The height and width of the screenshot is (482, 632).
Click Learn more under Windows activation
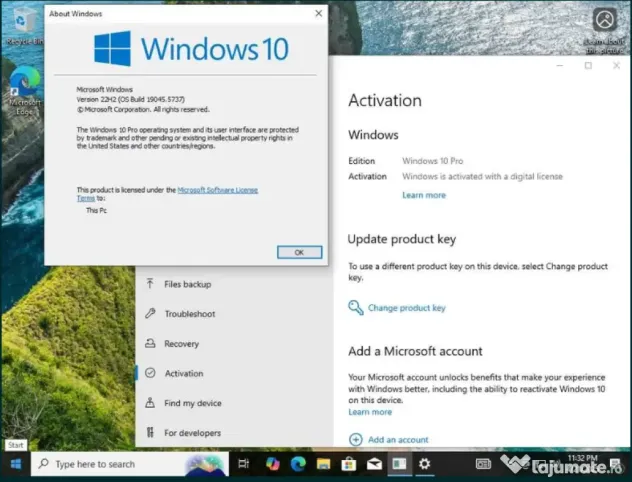point(424,195)
